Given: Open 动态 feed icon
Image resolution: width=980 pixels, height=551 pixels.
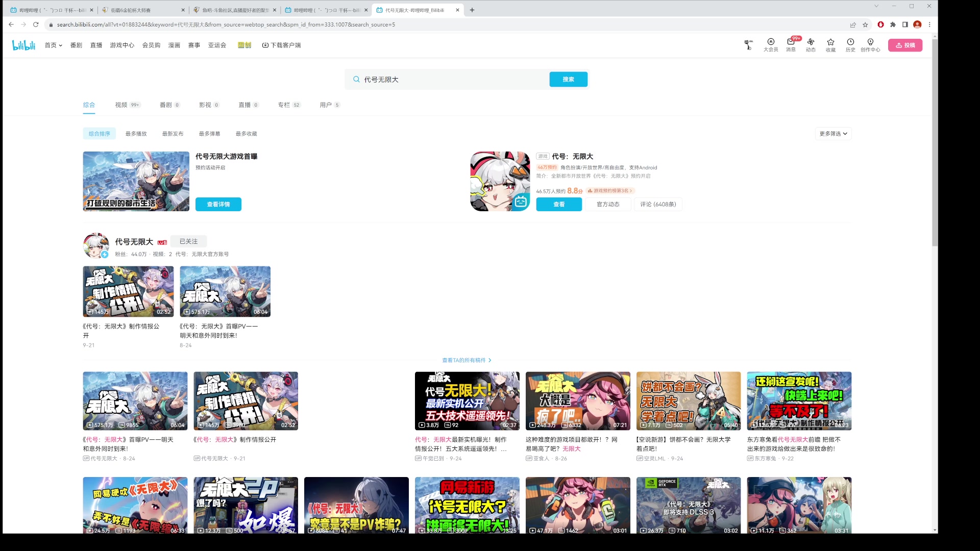Looking at the screenshot, I should point(811,45).
